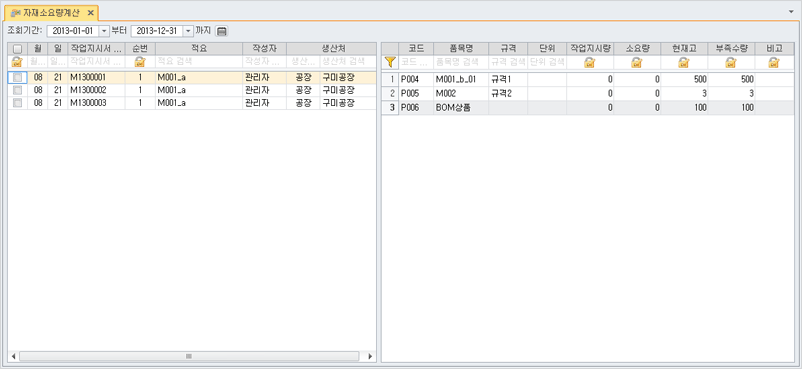Select work order cell M1300002
Screen dimensions: 802x369
(96, 90)
